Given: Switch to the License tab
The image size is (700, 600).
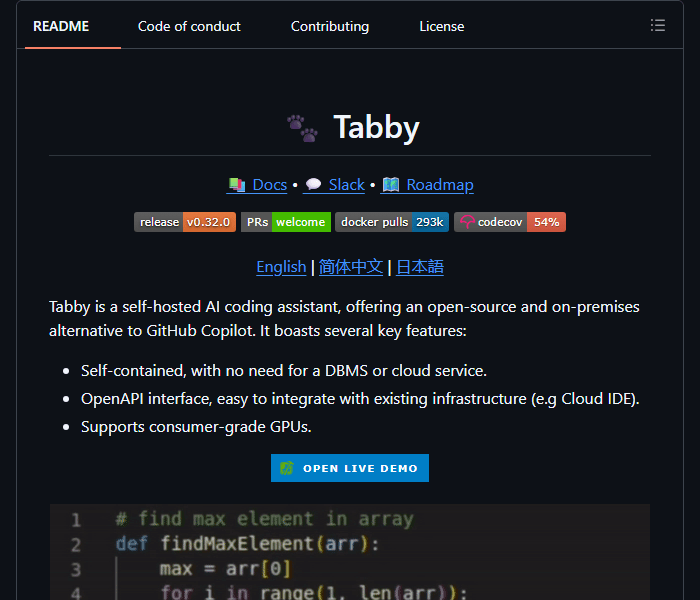Looking at the screenshot, I should [x=442, y=26].
